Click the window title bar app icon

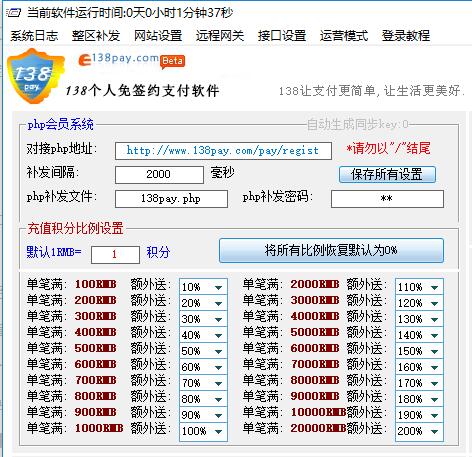tap(14, 13)
